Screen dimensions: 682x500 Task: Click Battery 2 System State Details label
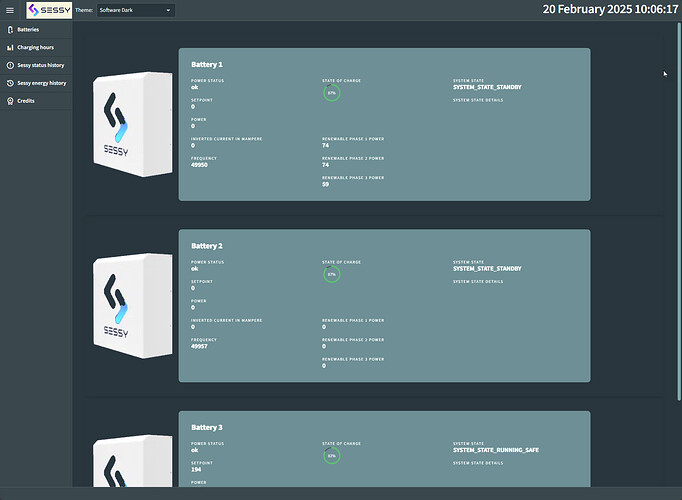[478, 281]
